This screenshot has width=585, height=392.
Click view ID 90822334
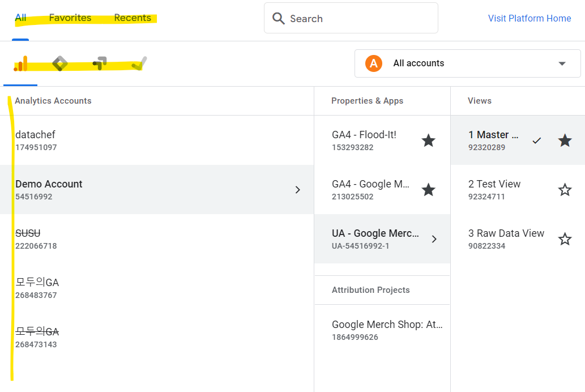pos(487,246)
